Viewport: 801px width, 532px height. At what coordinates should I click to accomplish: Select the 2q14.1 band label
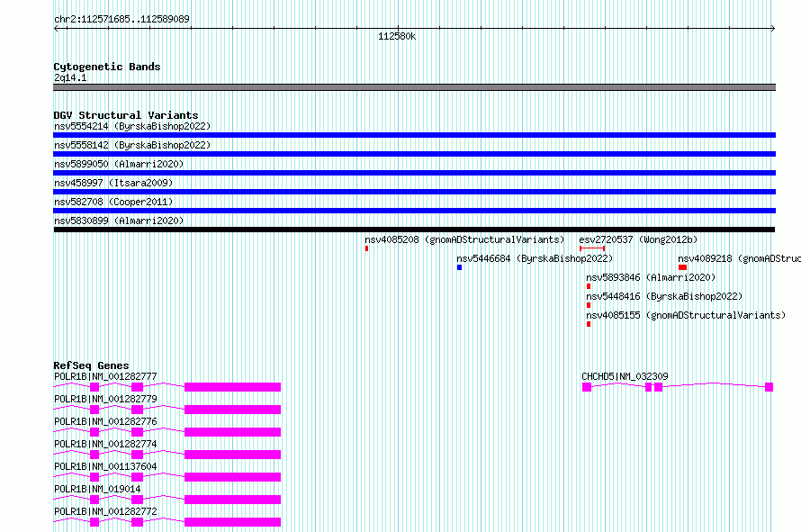tap(70, 77)
